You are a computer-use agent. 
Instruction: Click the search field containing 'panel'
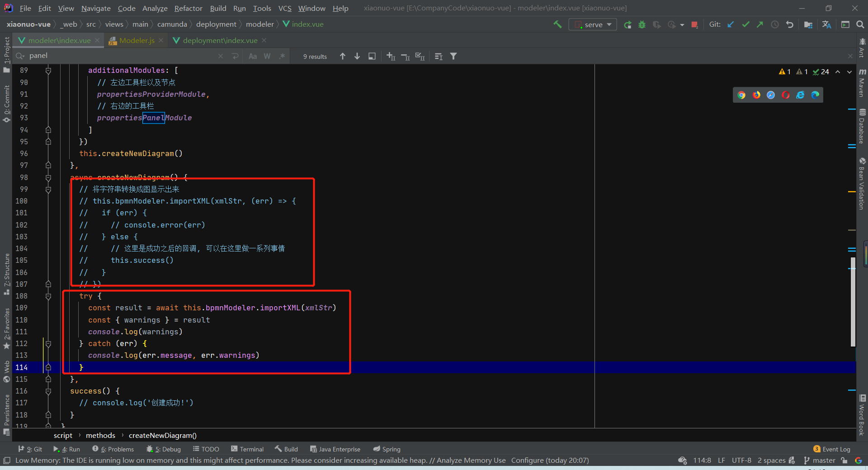(x=90, y=56)
